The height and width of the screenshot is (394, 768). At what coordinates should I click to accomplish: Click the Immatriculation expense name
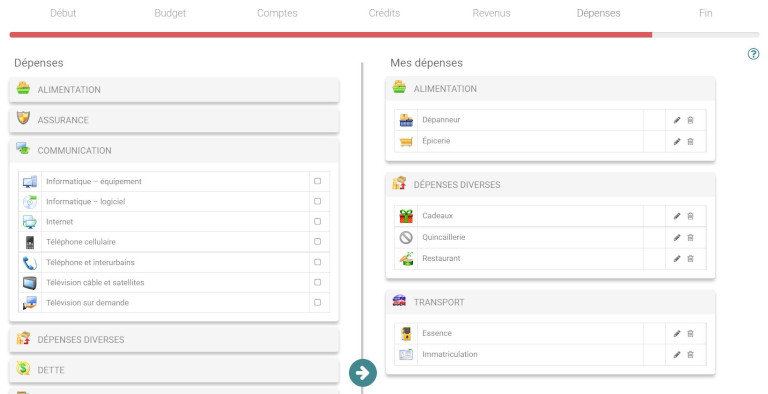pos(450,354)
